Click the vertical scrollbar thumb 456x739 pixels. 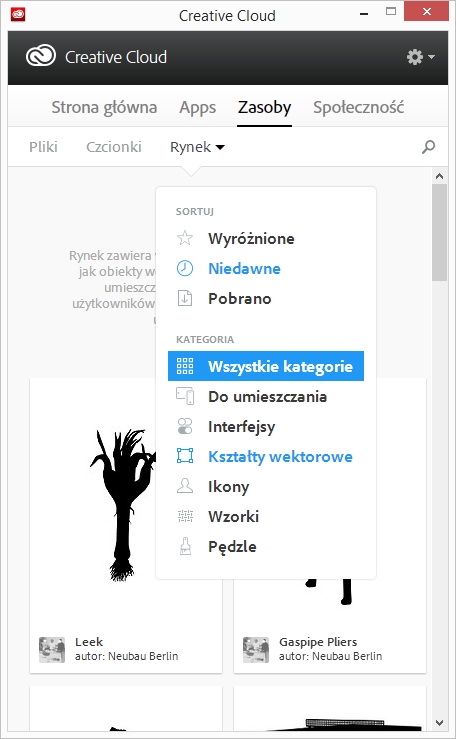tap(440, 233)
